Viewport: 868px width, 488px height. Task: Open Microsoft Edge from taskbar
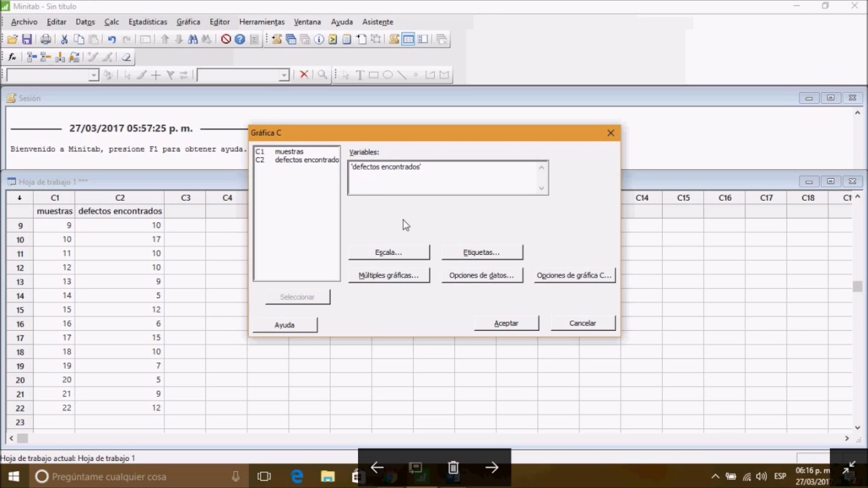pos(297,476)
